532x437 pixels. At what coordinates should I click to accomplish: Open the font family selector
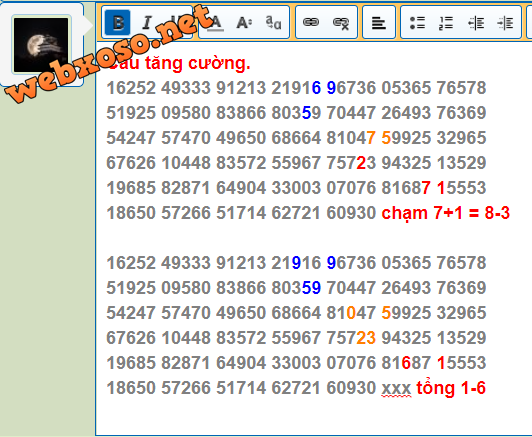(x=273, y=23)
